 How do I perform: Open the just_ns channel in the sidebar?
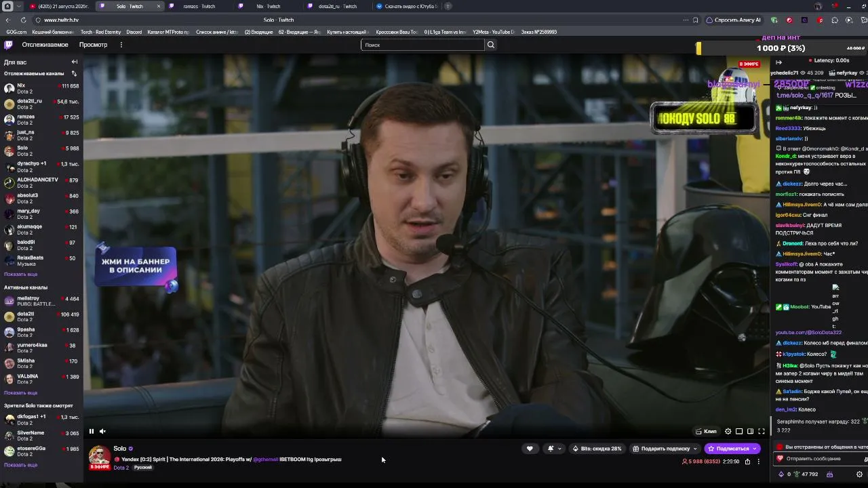coord(41,135)
